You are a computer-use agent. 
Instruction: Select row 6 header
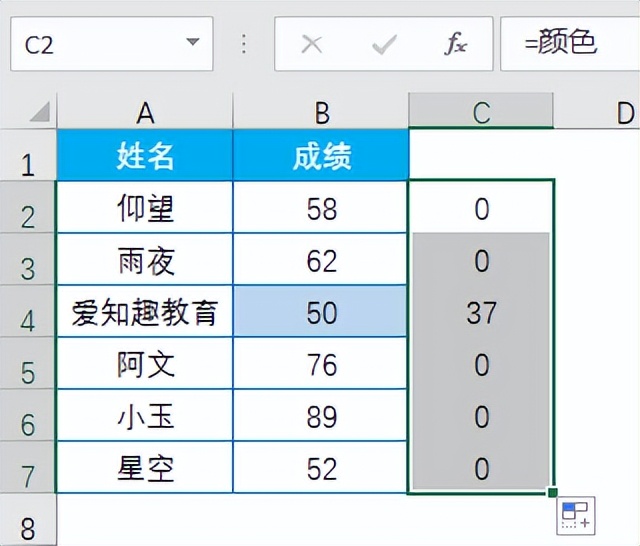click(x=28, y=415)
